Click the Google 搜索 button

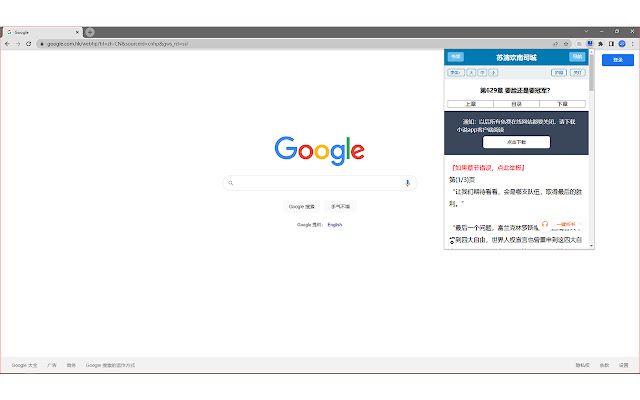click(x=302, y=207)
